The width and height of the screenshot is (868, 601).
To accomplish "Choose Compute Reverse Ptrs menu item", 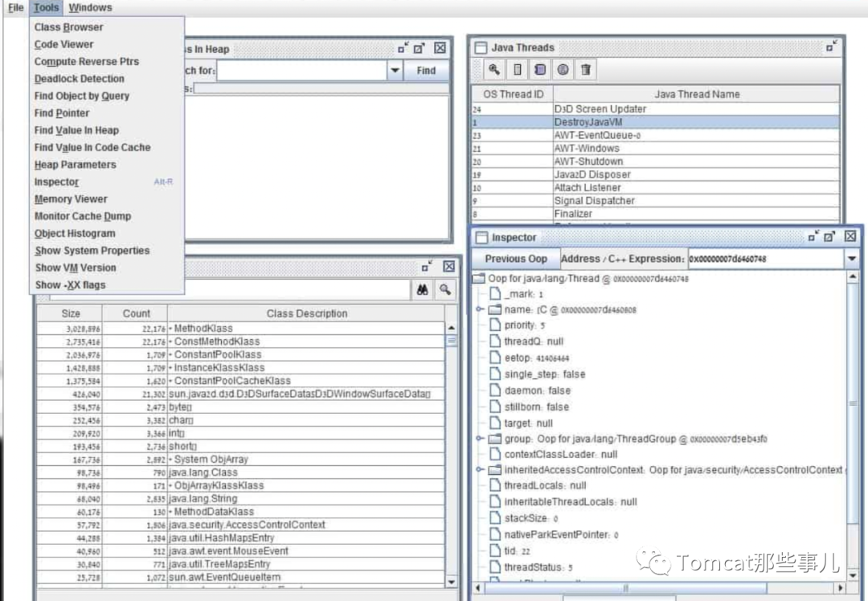I will tap(86, 61).
